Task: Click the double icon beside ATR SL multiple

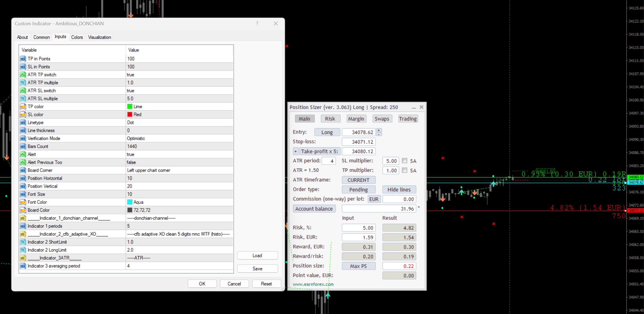Action: tap(23, 98)
